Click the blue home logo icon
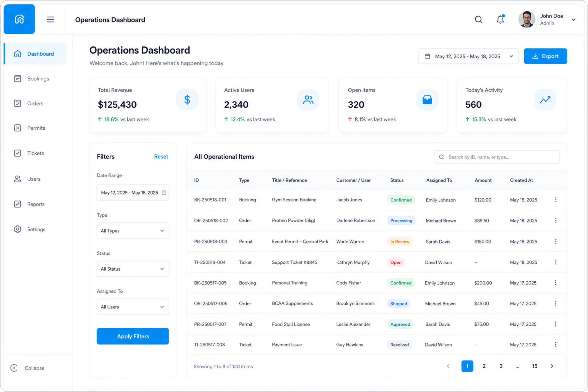 click(19, 19)
